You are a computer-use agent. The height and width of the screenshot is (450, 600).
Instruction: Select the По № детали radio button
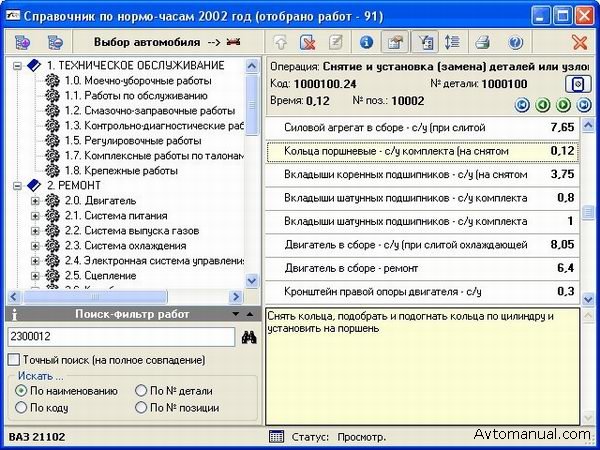(141, 391)
